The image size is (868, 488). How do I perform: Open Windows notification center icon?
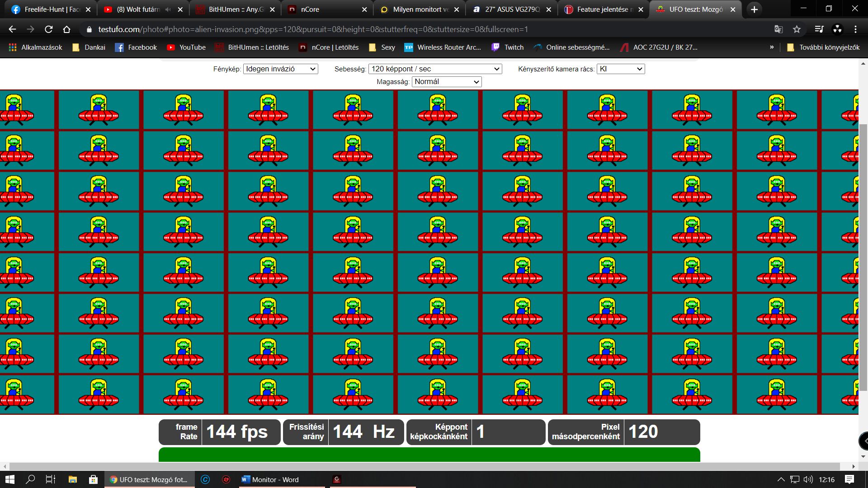click(849, 479)
